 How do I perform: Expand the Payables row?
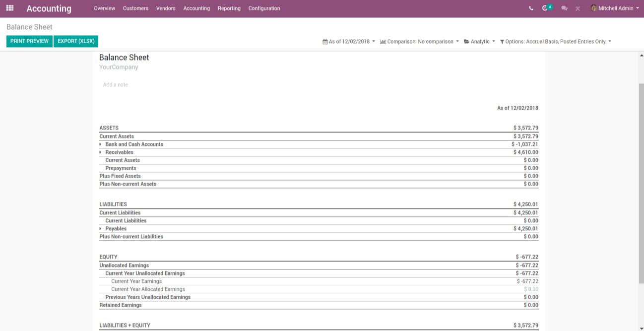pyautogui.click(x=101, y=229)
